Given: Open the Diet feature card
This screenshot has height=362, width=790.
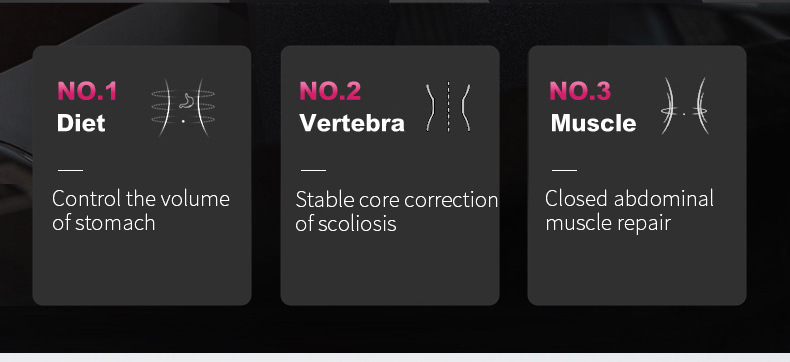Looking at the screenshot, I should click(x=142, y=175).
